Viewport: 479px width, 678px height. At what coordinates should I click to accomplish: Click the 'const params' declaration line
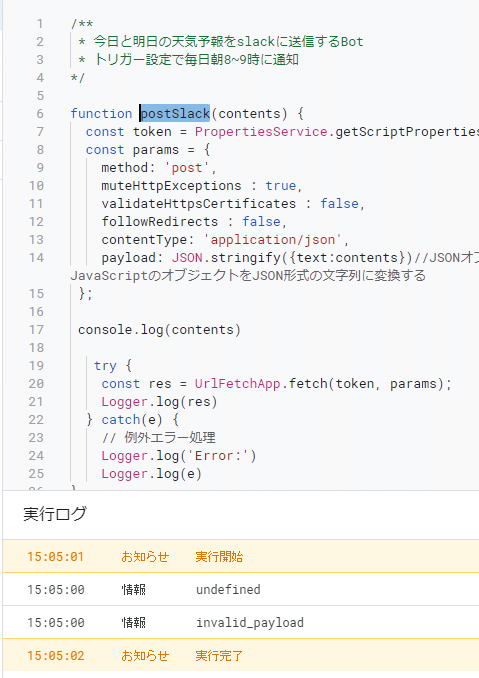click(x=148, y=150)
